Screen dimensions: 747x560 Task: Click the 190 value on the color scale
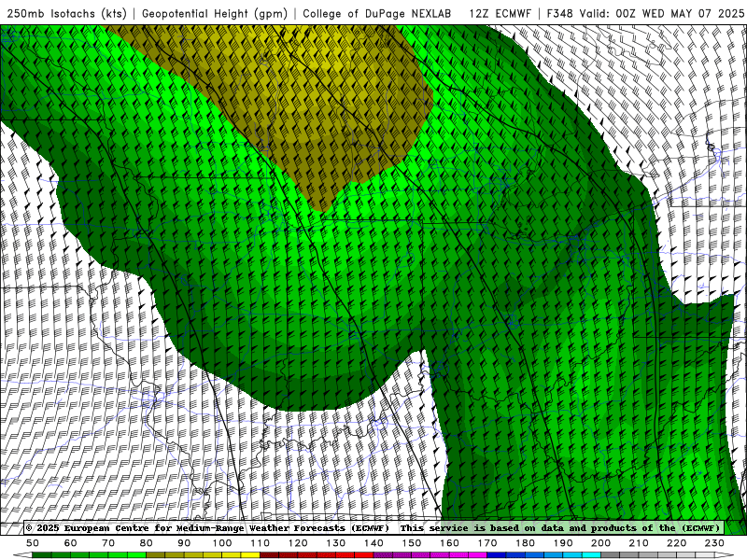click(x=563, y=543)
